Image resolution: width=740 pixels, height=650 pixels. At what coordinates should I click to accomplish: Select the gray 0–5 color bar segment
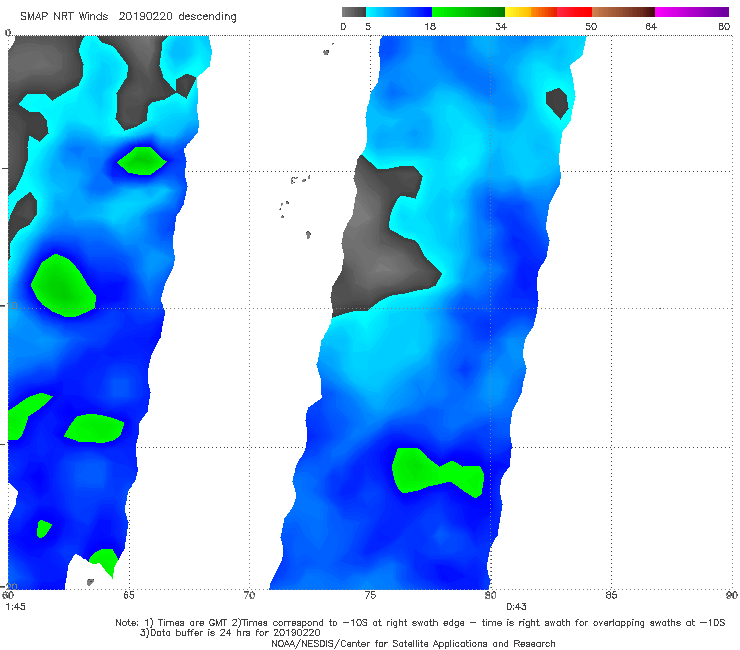click(354, 12)
